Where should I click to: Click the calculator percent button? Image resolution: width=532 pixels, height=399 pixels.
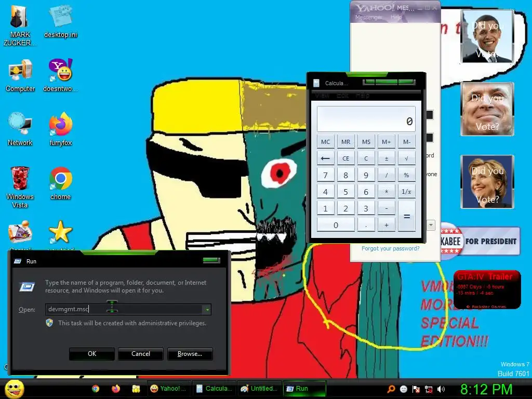coord(407,175)
